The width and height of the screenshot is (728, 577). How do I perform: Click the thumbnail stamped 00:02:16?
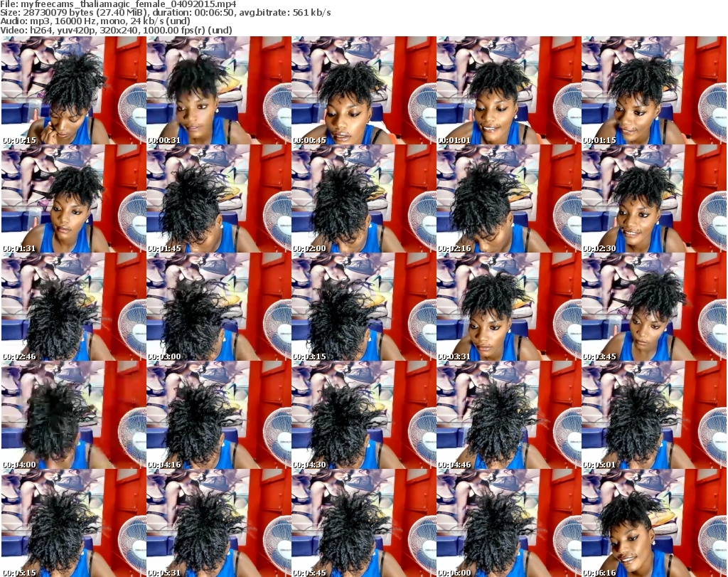tap(509, 198)
